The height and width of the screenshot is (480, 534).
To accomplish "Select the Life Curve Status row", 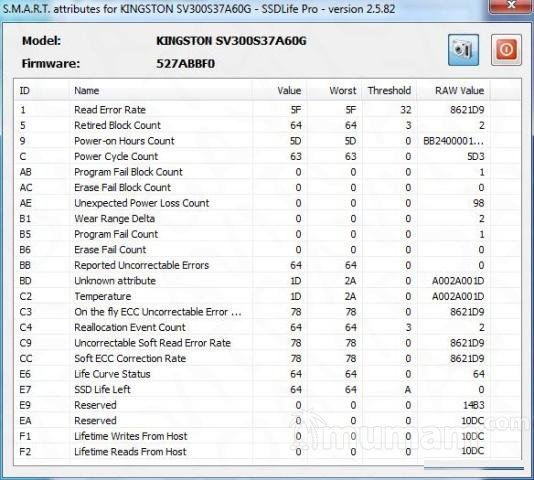I will [252, 374].
